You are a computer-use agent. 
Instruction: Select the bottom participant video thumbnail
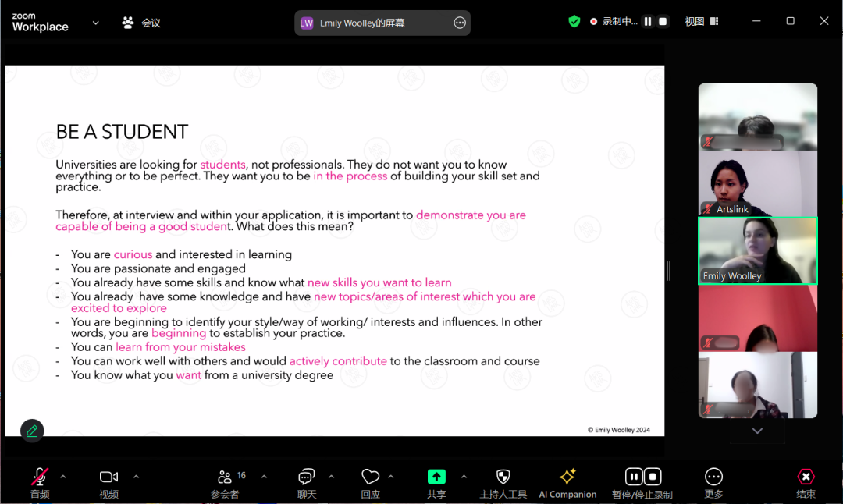pyautogui.click(x=757, y=385)
